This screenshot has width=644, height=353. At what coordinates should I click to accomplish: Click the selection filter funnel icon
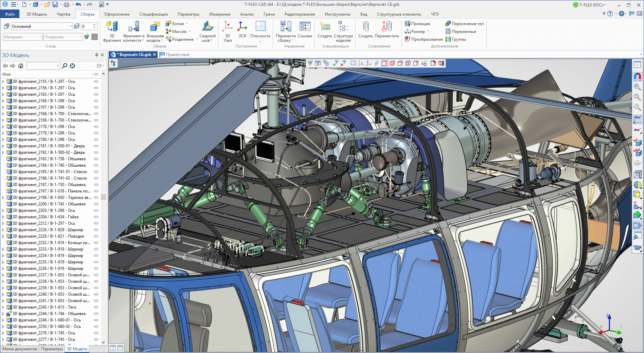[310, 63]
